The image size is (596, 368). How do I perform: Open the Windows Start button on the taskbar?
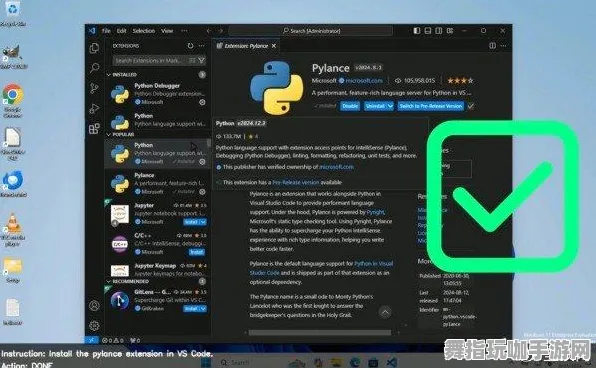pyautogui.click(x=206, y=363)
